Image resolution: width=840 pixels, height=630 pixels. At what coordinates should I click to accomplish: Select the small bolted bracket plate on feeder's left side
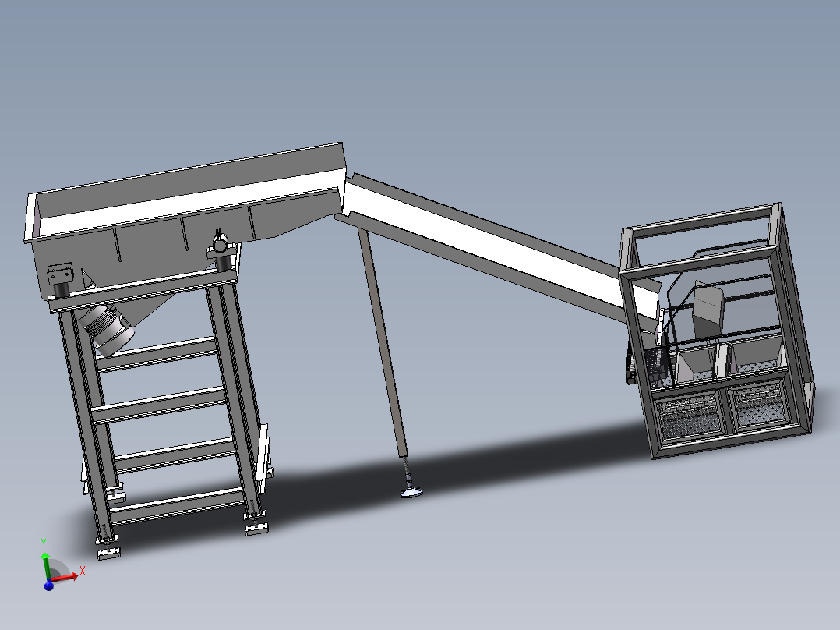click(x=60, y=274)
